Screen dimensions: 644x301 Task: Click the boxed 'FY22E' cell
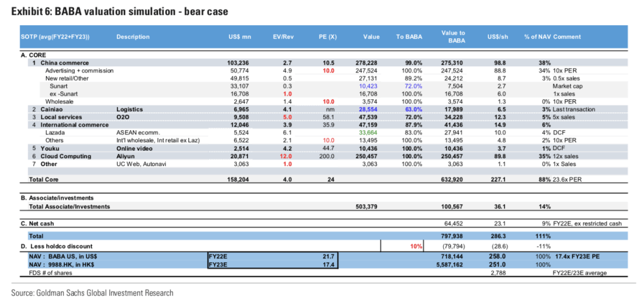(x=219, y=256)
